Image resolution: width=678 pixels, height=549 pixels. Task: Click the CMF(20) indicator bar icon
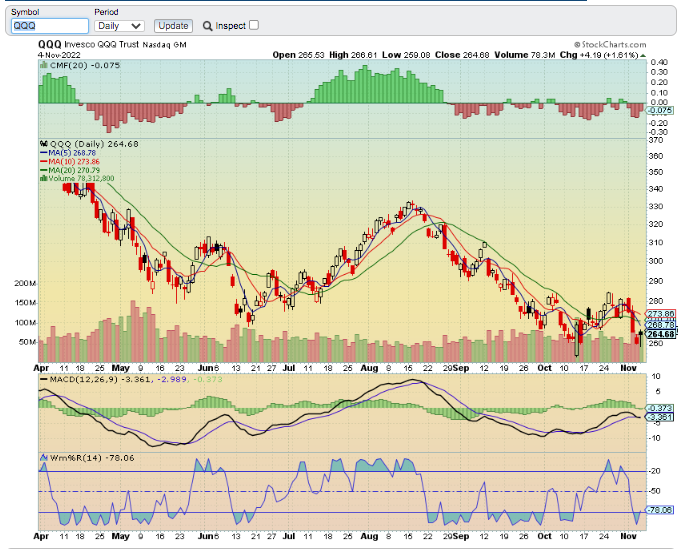44,65
